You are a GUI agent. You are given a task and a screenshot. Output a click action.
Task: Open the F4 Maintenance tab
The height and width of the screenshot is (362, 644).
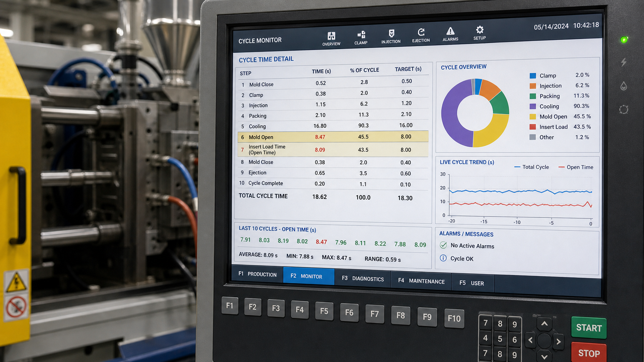click(x=421, y=281)
